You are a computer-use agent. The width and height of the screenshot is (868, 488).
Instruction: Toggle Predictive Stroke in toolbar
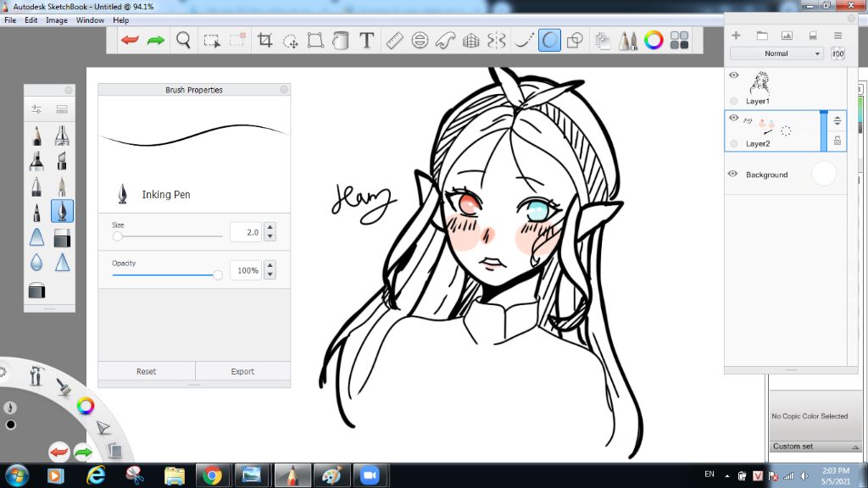tap(549, 41)
